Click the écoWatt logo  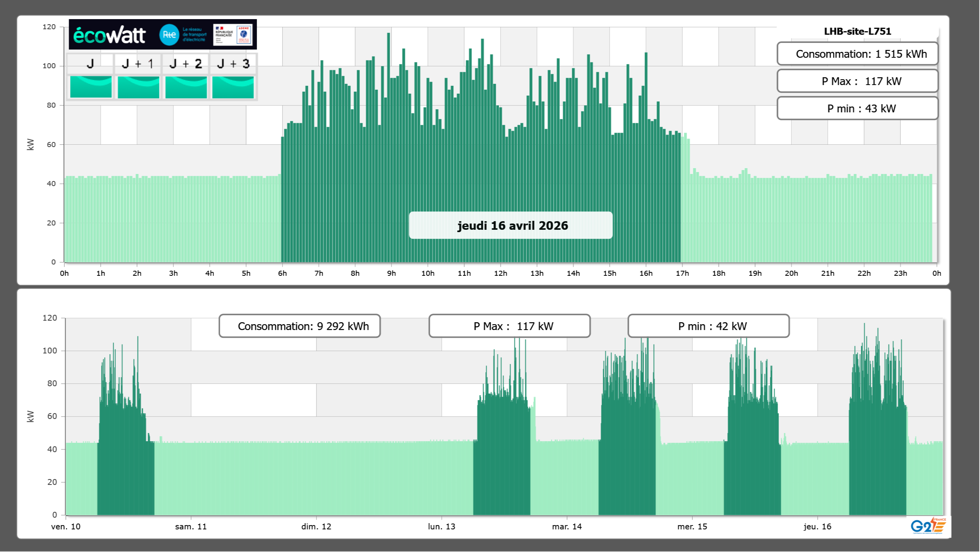[110, 35]
